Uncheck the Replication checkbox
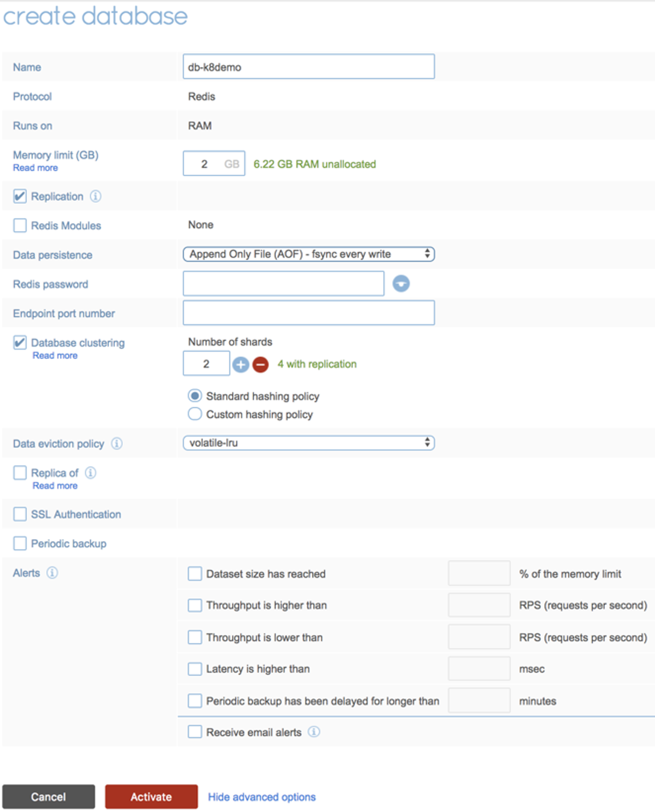Image resolution: width=655 pixels, height=812 pixels. [x=20, y=196]
